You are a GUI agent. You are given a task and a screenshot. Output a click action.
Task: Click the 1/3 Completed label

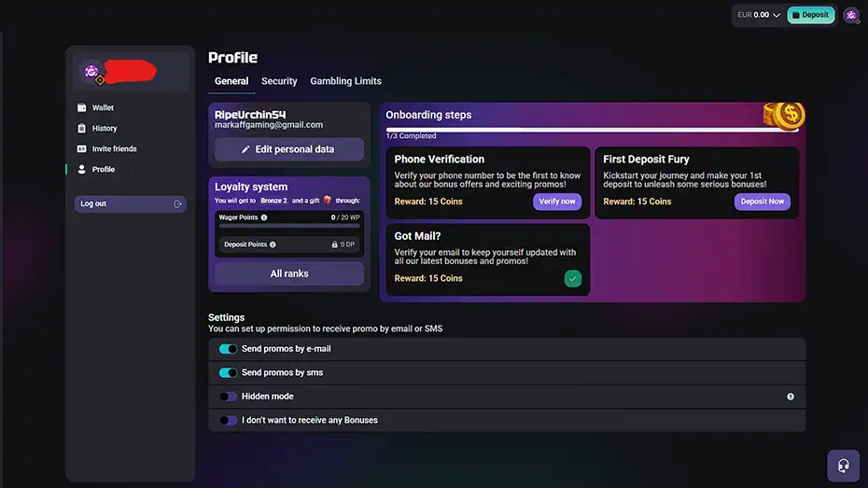point(411,136)
